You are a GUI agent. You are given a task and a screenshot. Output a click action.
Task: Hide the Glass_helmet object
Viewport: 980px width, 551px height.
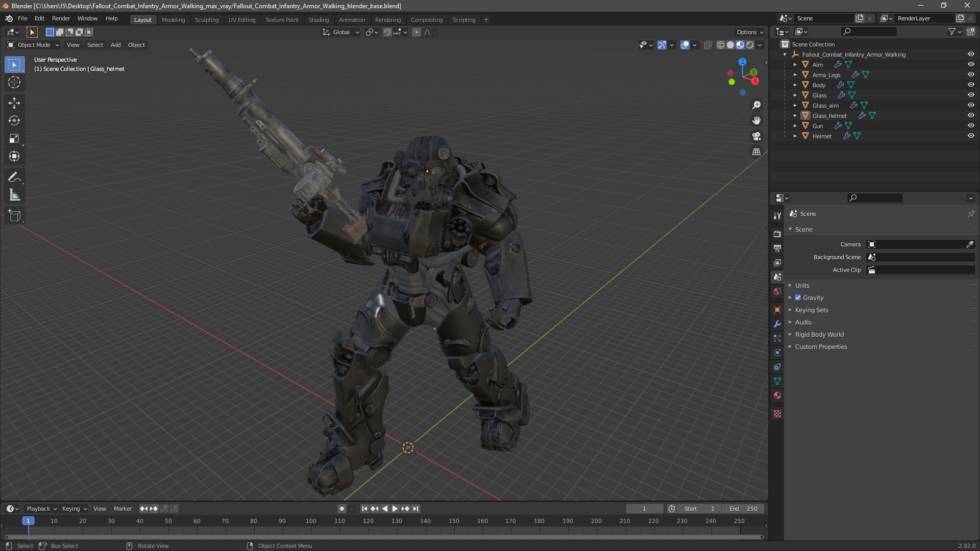coord(971,115)
